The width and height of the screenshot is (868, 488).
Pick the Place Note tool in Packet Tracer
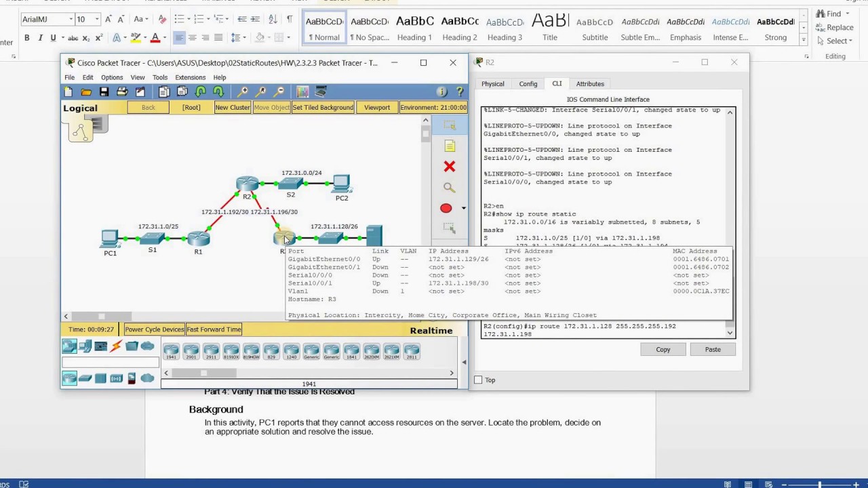(x=449, y=146)
